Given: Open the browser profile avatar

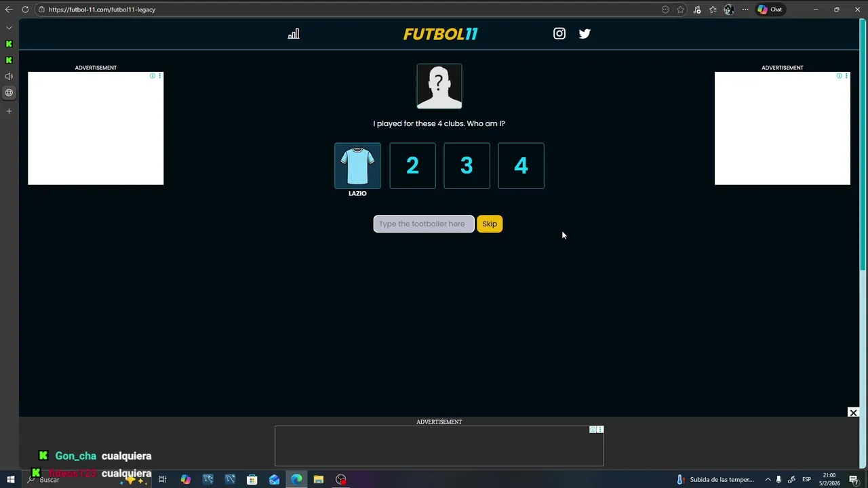Looking at the screenshot, I should point(729,9).
